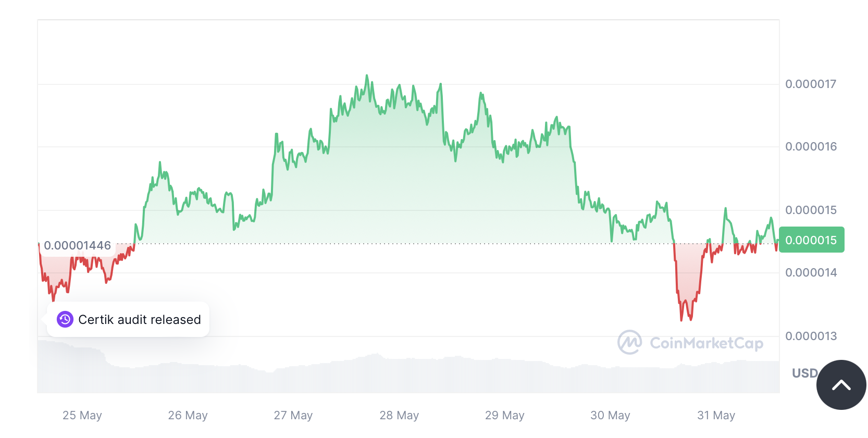This screenshot has height=438, width=868.
Task: Click the 0.00001446 opening price label
Action: [x=77, y=245]
